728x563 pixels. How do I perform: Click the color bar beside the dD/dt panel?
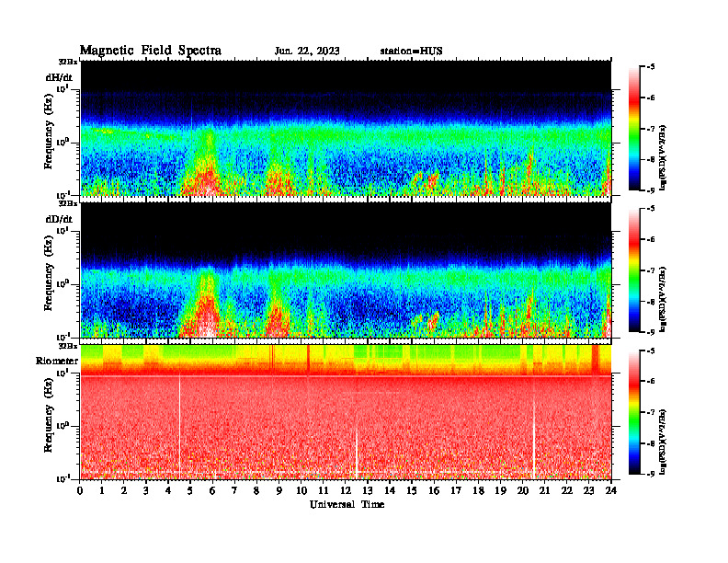tap(634, 270)
